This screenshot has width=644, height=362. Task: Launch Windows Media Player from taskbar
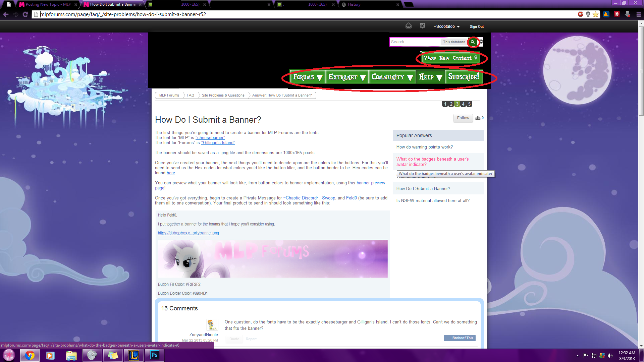point(50,355)
